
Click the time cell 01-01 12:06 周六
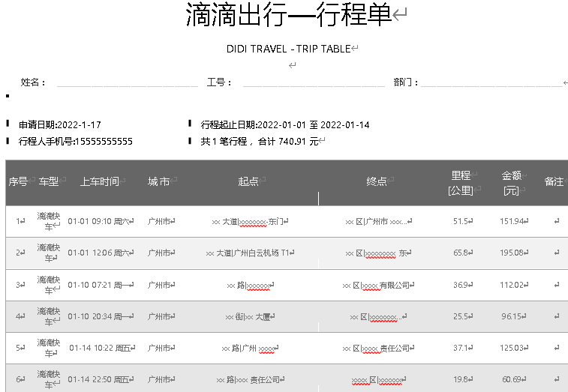click(98, 253)
